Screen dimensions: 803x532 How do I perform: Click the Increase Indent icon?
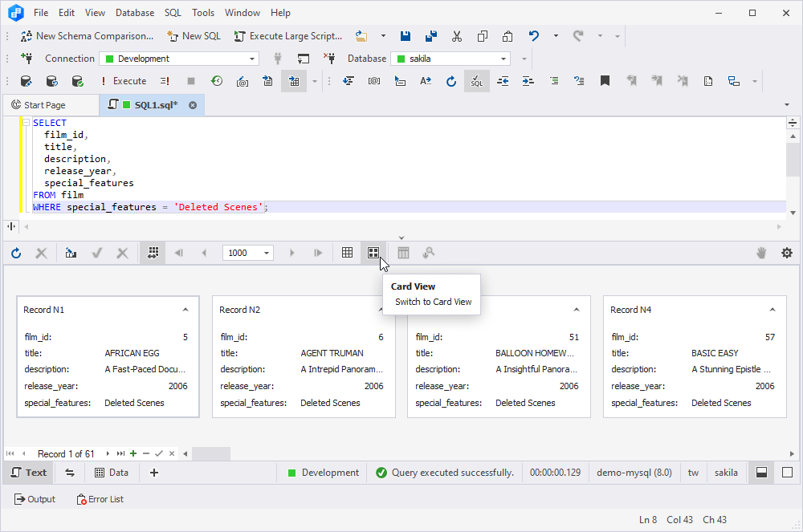tap(528, 81)
